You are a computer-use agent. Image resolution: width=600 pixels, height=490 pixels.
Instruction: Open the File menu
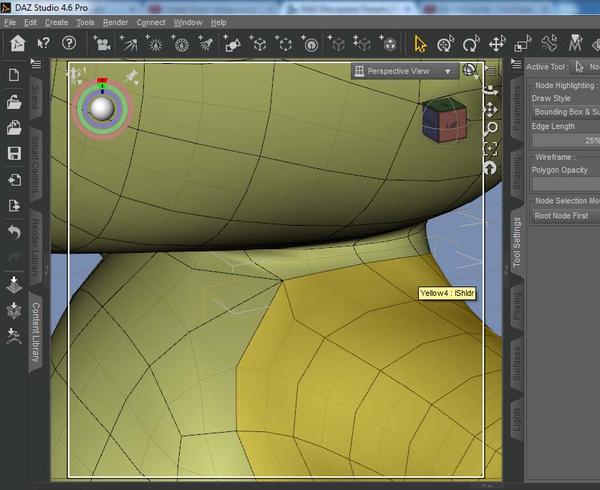tap(10, 23)
